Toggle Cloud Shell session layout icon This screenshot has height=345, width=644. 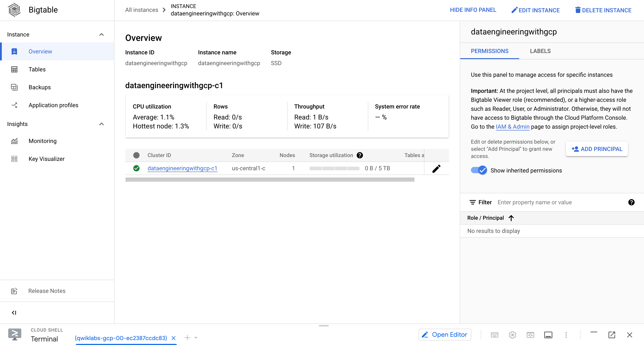(548, 335)
